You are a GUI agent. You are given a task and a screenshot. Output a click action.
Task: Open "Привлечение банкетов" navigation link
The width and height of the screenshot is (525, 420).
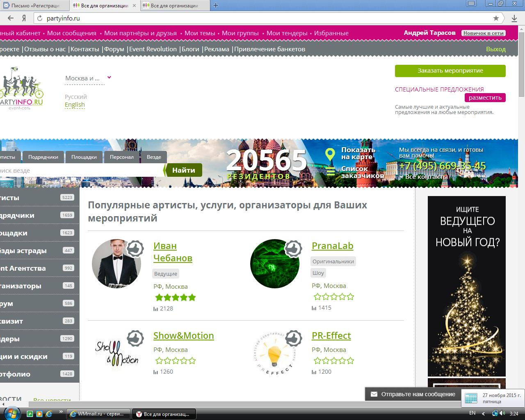point(270,49)
